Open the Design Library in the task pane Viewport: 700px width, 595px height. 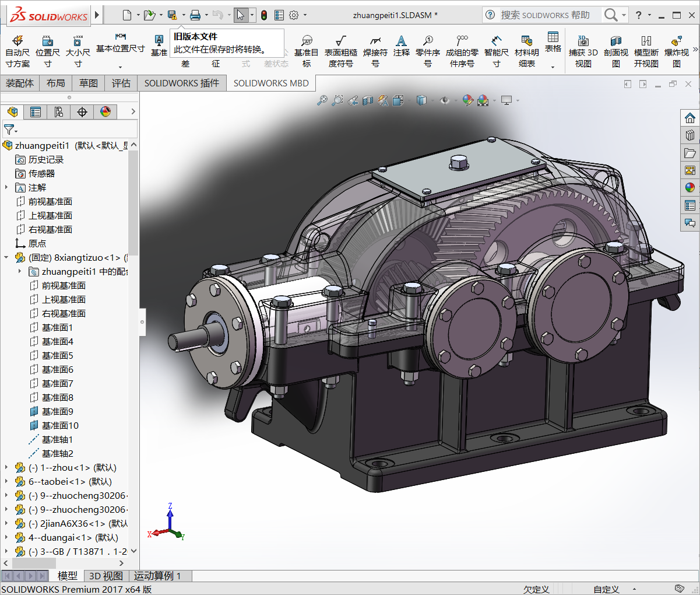690,135
